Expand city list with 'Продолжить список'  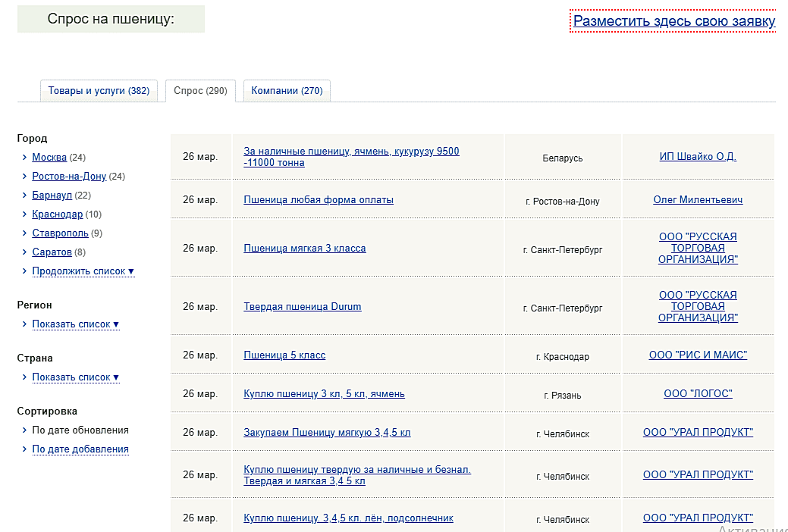(x=83, y=271)
